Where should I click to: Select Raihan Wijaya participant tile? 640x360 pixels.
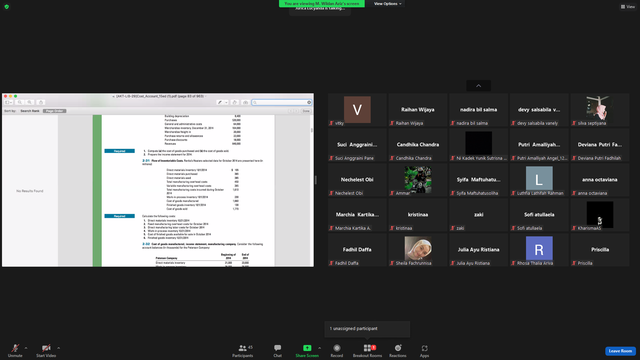(418, 110)
